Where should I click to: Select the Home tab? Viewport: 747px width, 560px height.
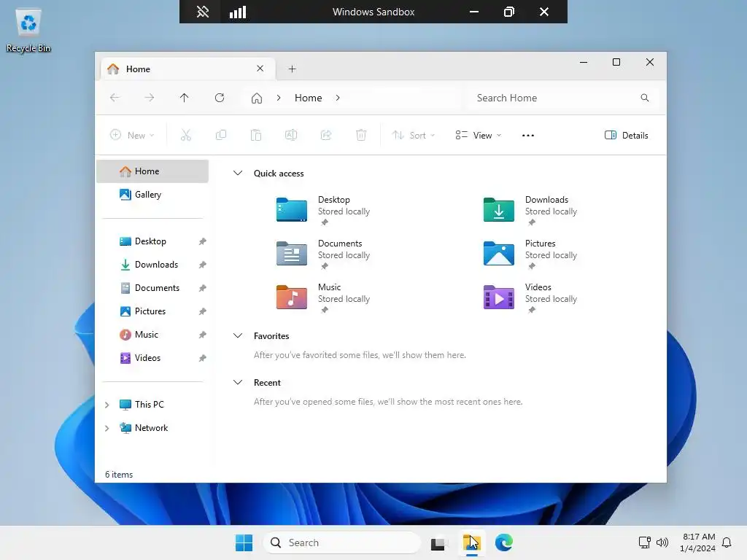187,69
